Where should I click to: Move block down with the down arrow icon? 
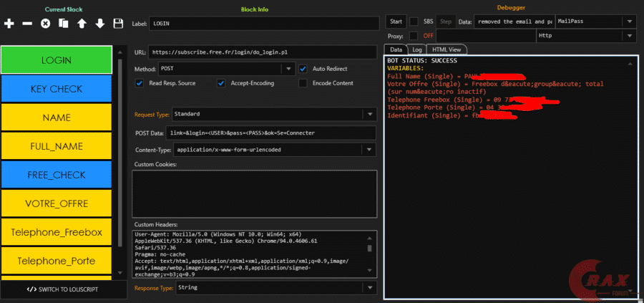(x=99, y=24)
